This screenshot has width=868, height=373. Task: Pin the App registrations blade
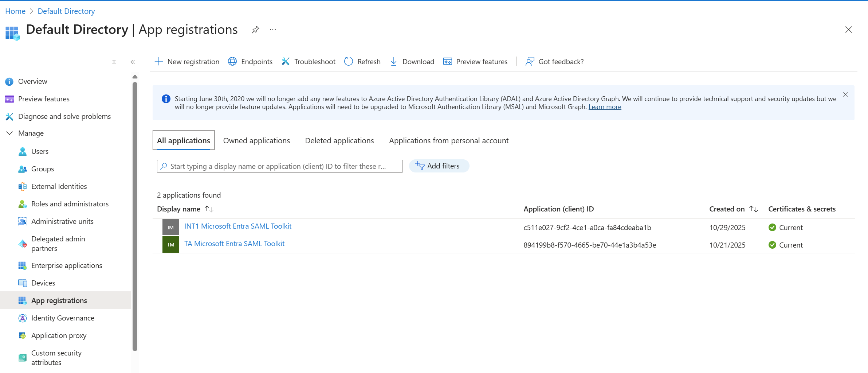coord(255,30)
